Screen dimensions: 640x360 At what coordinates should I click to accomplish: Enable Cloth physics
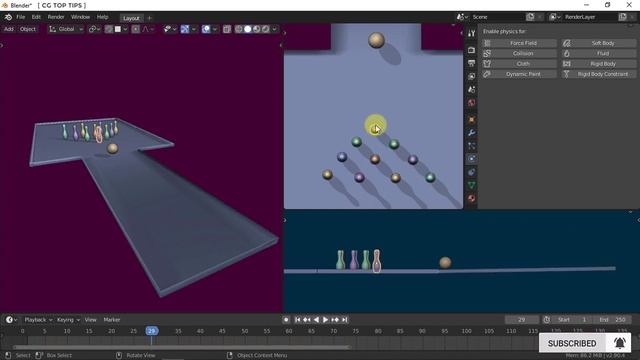pos(519,64)
